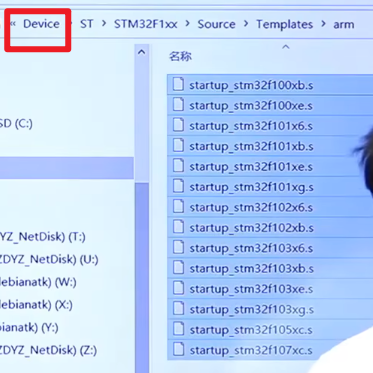Click the startup_stm32f103xg.s file icon
Screen dimensions: 373x373
178,308
